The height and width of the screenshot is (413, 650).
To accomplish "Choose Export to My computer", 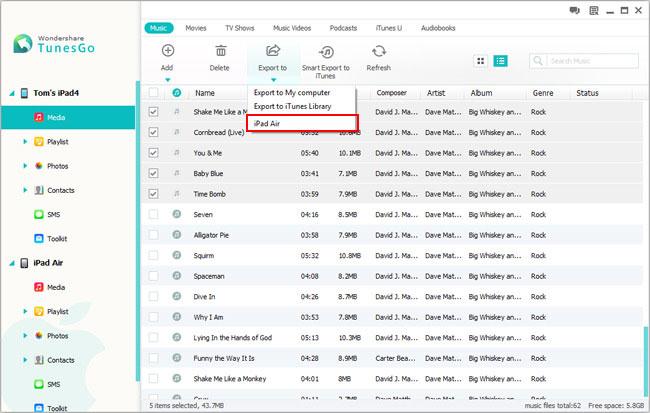I will pos(292,92).
